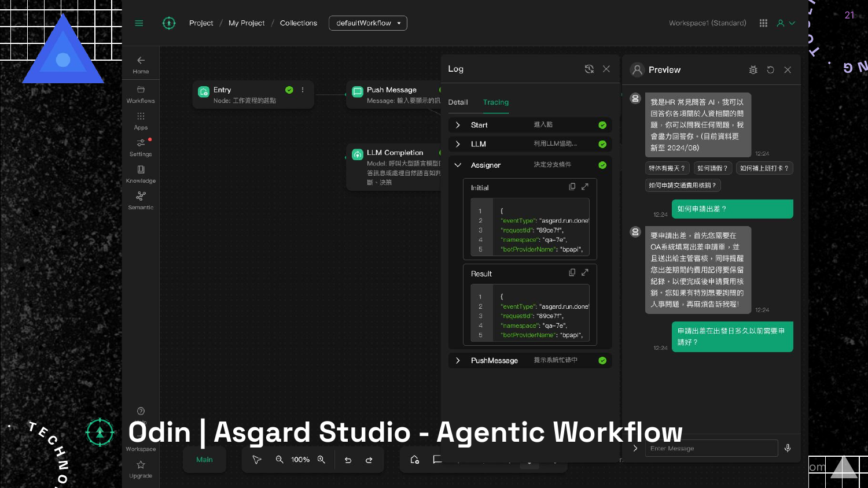Click the add message node icon
This screenshot has height=488, width=868.
437,460
